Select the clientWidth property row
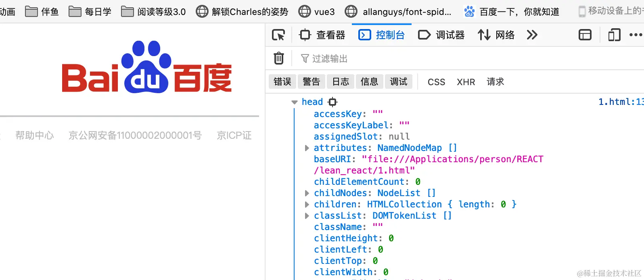Viewport: 644px width, 280px height. 351,272
